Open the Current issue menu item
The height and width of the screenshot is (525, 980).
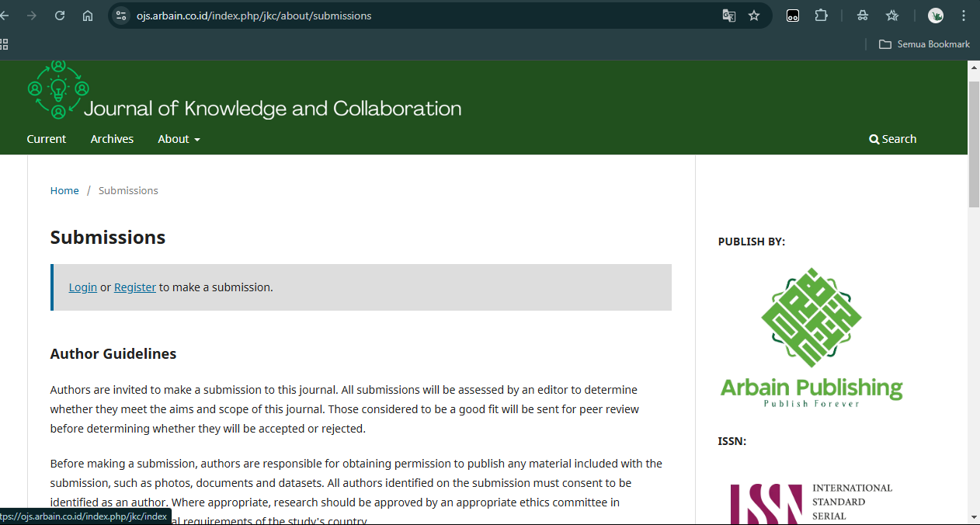click(47, 139)
